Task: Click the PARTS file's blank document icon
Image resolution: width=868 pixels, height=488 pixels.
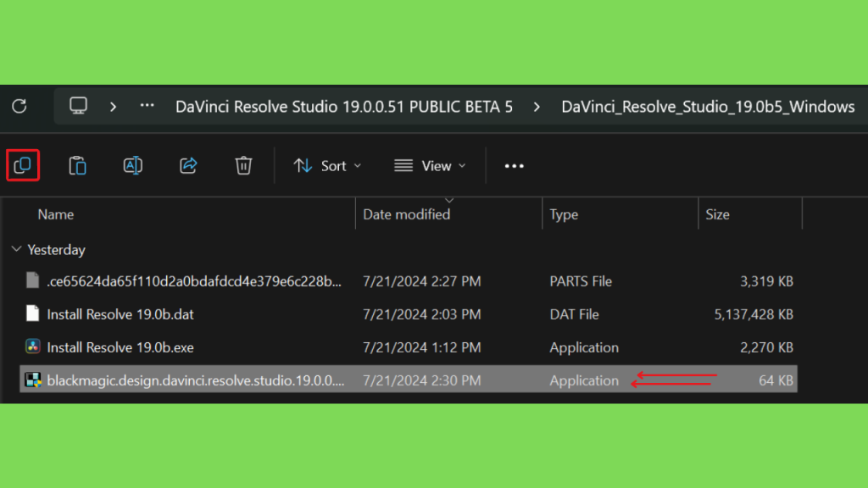Action: pos(33,280)
